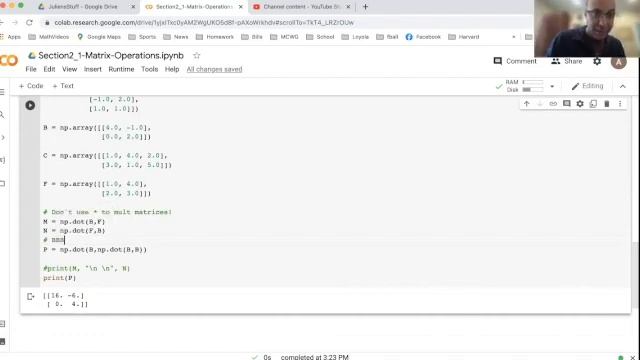Open the Runtime menu
640x360 pixels.
click(x=121, y=69)
